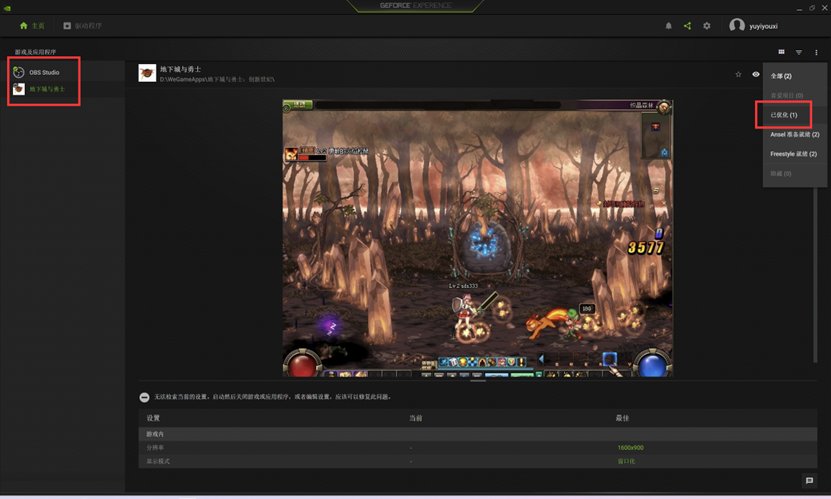The width and height of the screenshot is (831, 499).
Task: Click the green share icon
Action: 687,25
